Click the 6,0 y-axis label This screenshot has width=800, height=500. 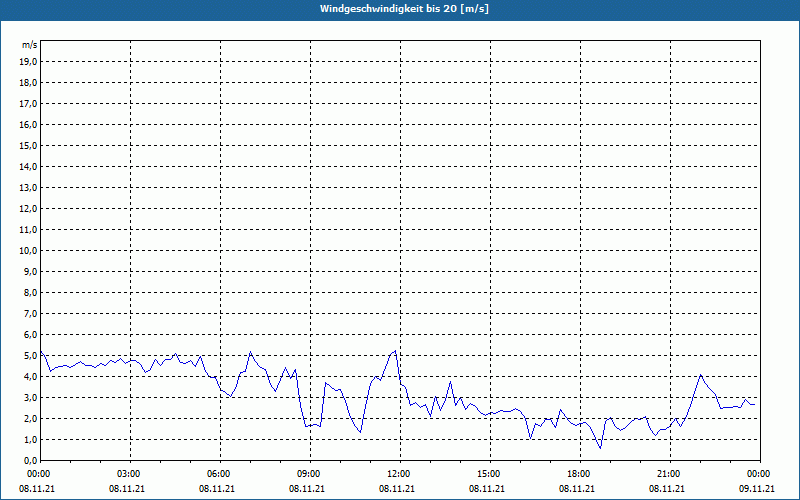coord(30,335)
